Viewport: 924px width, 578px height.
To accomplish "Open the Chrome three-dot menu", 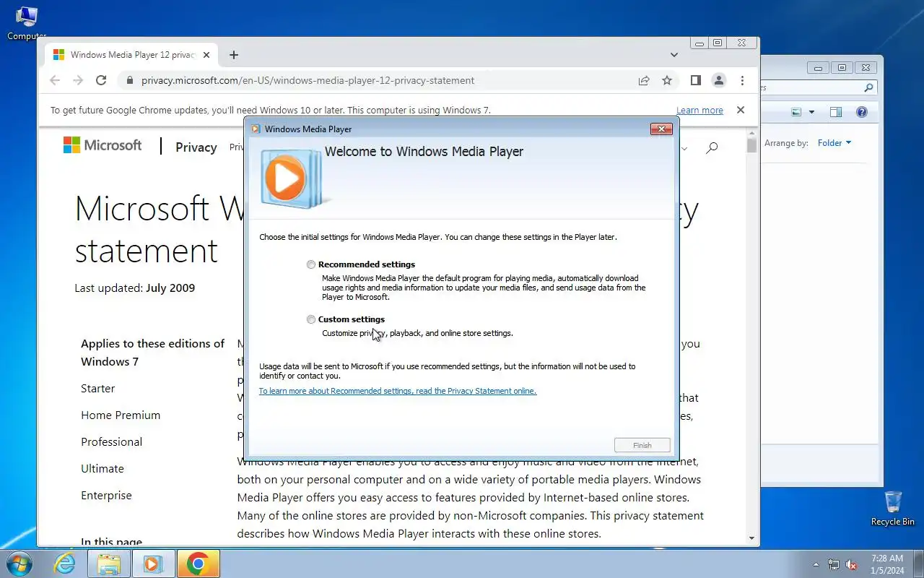I will (x=742, y=80).
